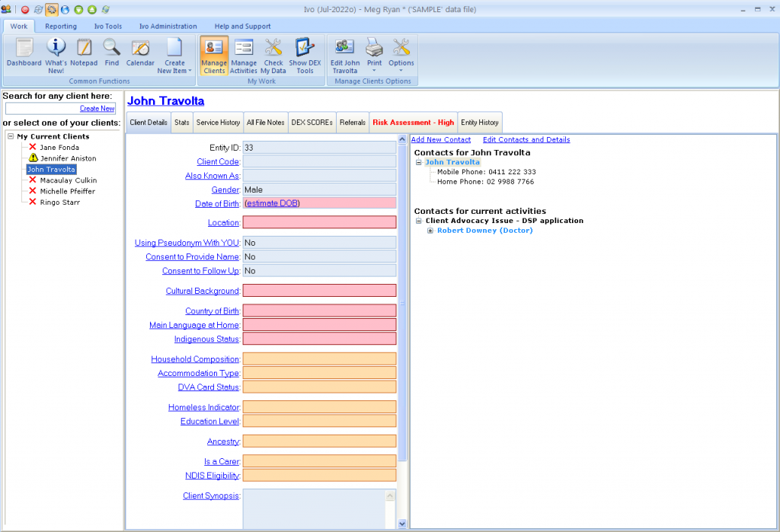Open the Notepad tool
Viewport: 780px width, 532px height.
click(x=85, y=53)
